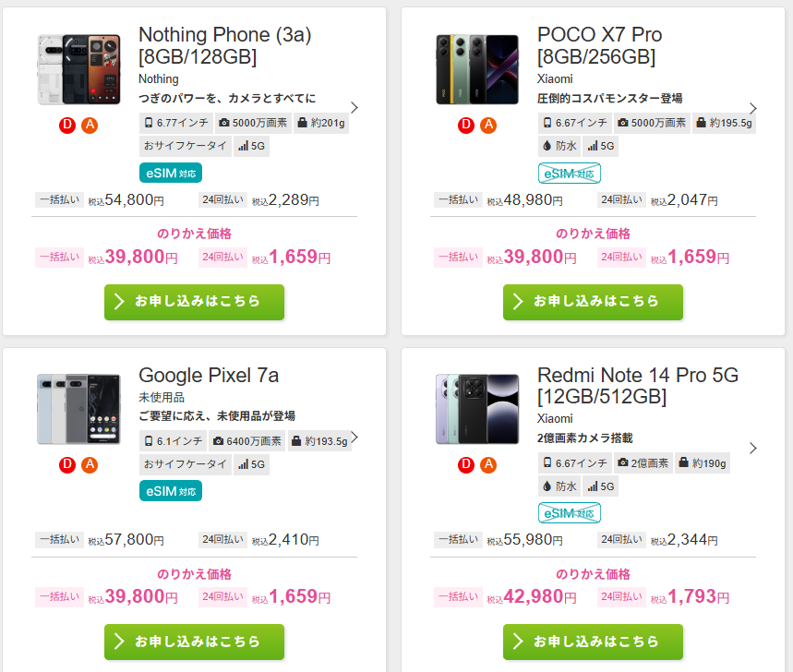
Task: Open Redmi Note 14 Pro 5G details chevron
Action: (753, 448)
